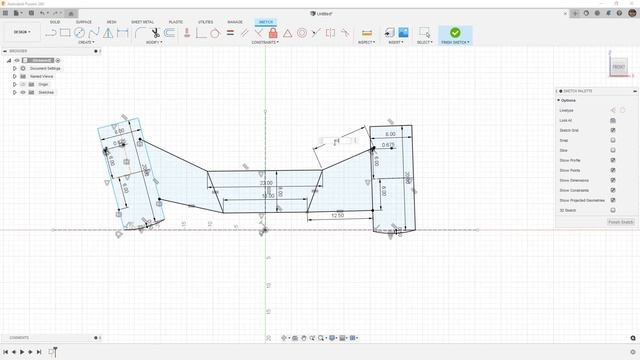Apply the Midpoint triangle constraint

coord(287,33)
